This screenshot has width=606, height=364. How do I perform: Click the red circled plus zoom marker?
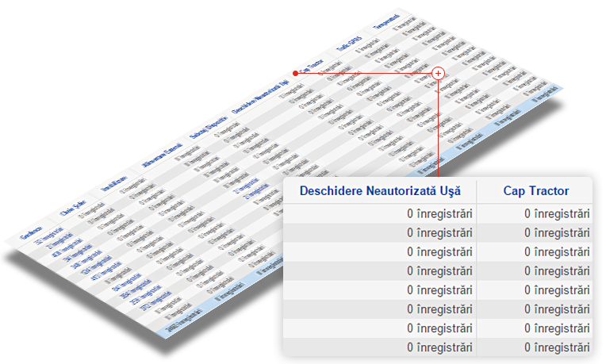tap(438, 73)
